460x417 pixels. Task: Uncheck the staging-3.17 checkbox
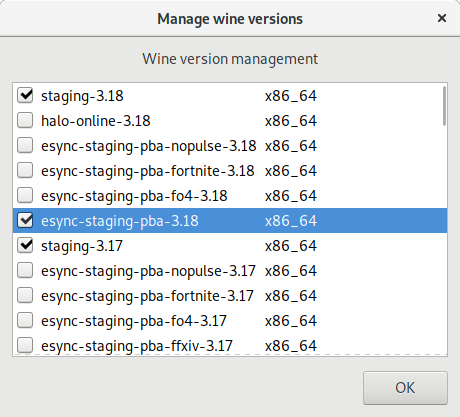pos(25,246)
